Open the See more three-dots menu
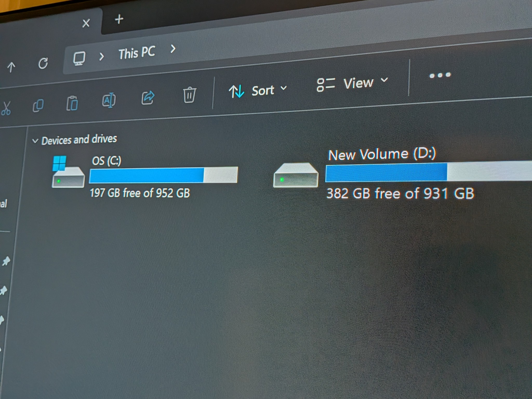The image size is (532, 399). click(x=440, y=75)
